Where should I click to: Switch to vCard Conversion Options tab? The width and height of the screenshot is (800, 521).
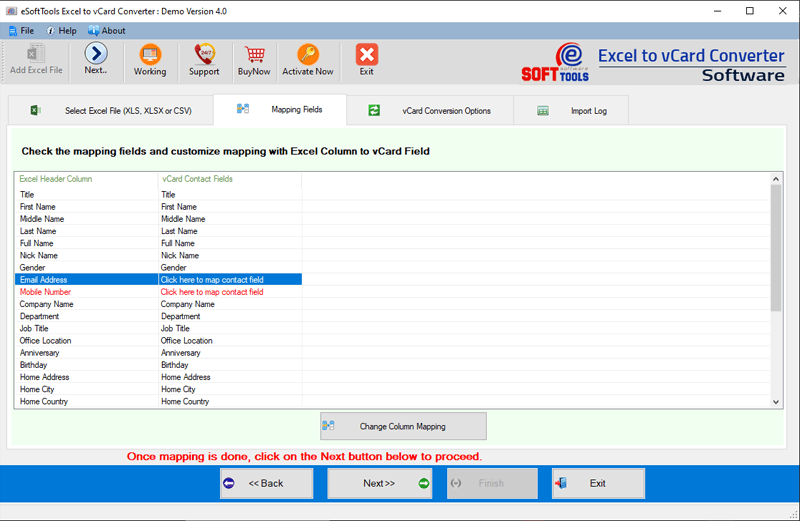(430, 110)
